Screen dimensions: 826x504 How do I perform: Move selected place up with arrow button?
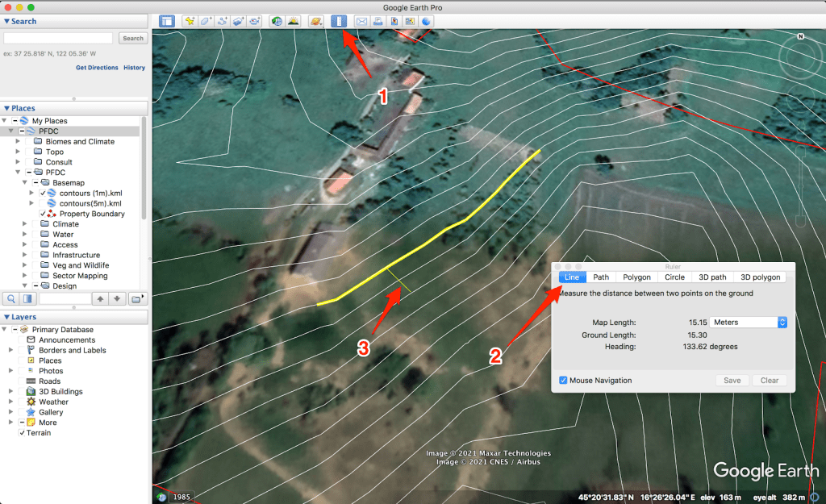click(x=100, y=298)
